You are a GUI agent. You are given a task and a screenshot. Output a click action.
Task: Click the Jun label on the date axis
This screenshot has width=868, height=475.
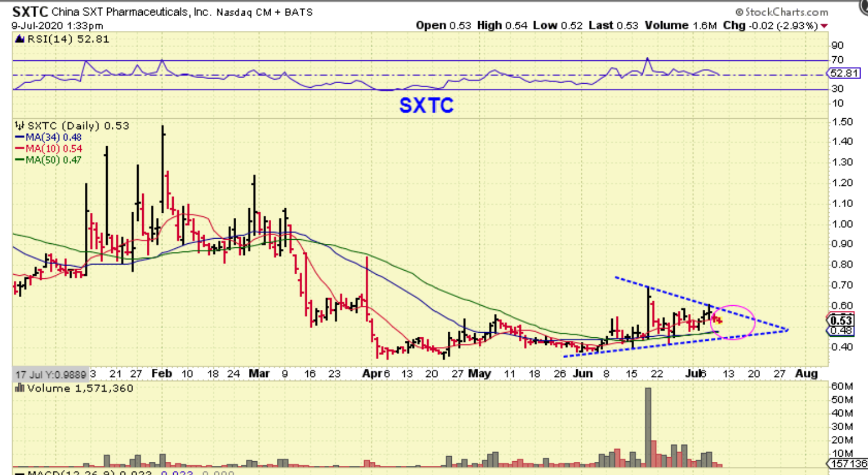tap(583, 373)
